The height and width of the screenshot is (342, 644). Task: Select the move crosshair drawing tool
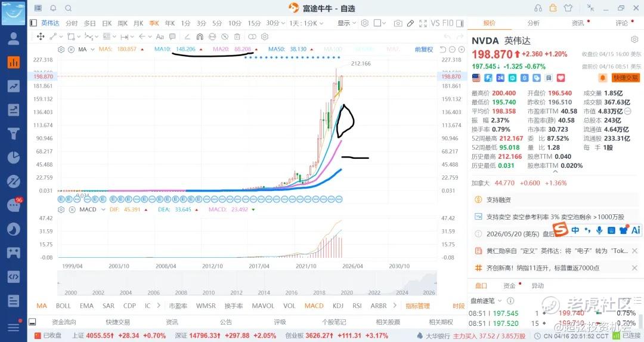pyautogui.click(x=41, y=36)
